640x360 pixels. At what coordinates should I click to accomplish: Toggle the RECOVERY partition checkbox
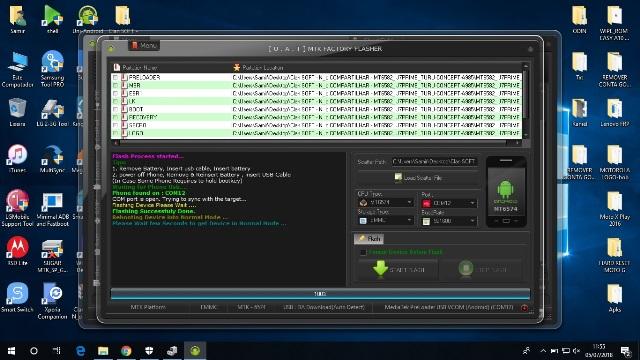click(116, 117)
